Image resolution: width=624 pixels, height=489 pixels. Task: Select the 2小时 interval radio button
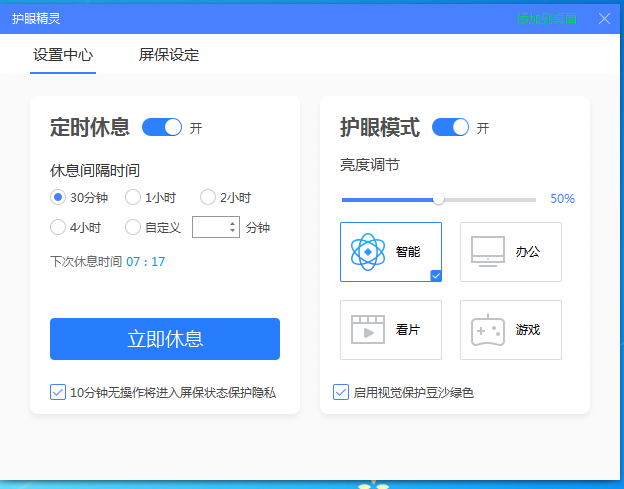click(x=208, y=197)
